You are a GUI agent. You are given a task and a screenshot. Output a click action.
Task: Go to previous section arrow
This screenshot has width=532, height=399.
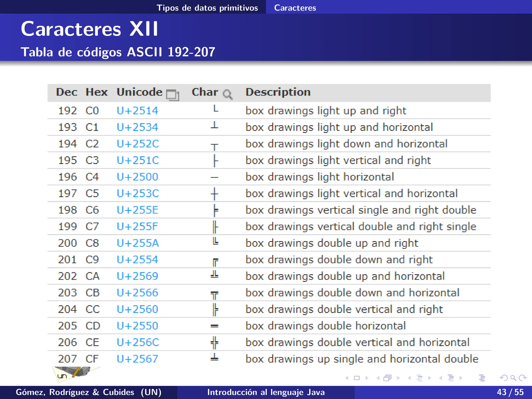click(x=441, y=378)
